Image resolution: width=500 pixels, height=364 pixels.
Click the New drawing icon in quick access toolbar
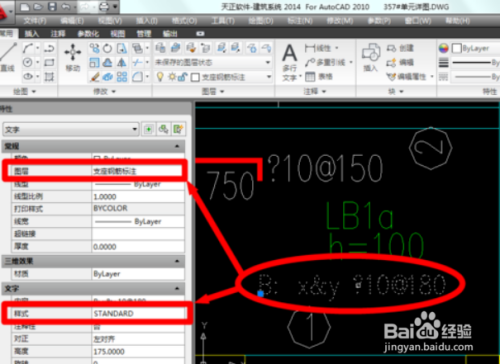pos(25,7)
